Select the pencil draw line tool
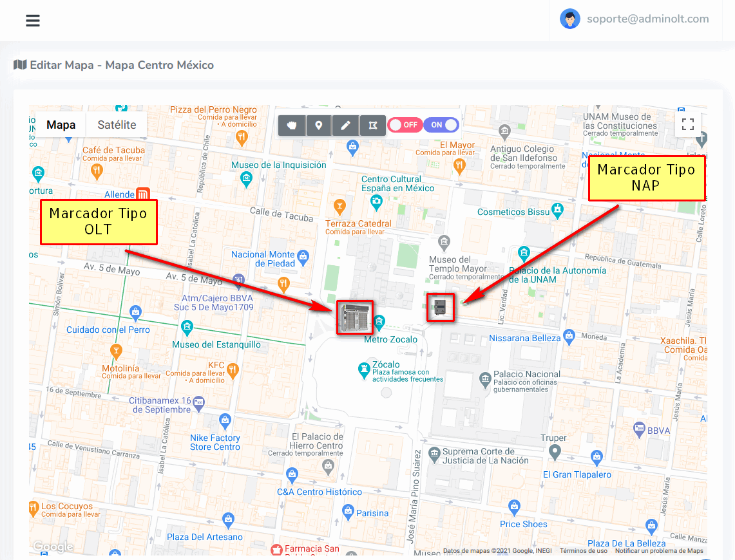This screenshot has width=735, height=560. tap(345, 125)
